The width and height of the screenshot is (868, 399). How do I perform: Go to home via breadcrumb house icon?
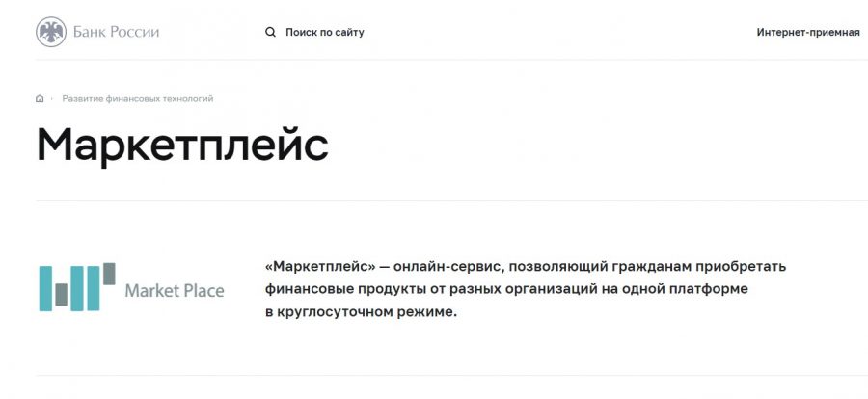pyautogui.click(x=40, y=98)
